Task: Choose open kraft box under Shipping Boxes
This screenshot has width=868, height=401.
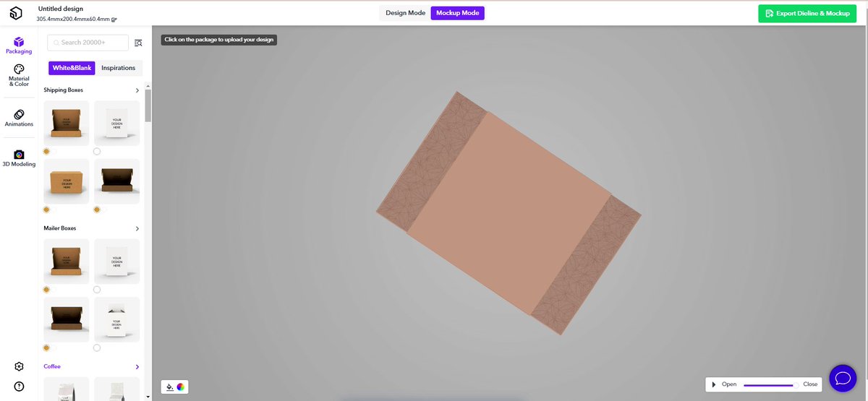Action: point(67,123)
